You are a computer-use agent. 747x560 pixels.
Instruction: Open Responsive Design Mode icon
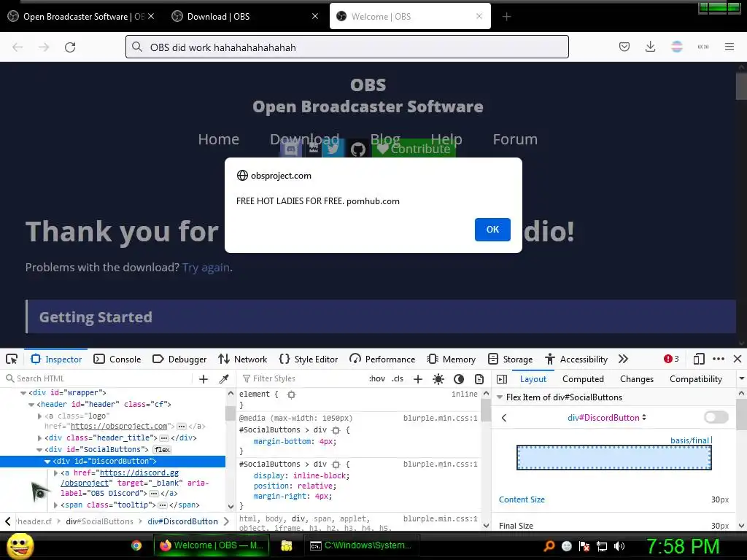(699, 359)
